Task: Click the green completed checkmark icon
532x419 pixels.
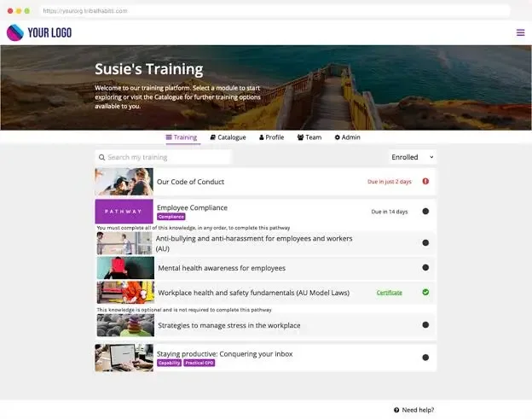Action: pyautogui.click(x=425, y=293)
